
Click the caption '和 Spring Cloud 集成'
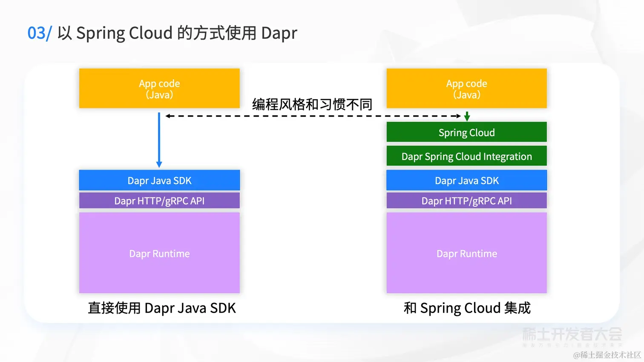click(x=467, y=308)
